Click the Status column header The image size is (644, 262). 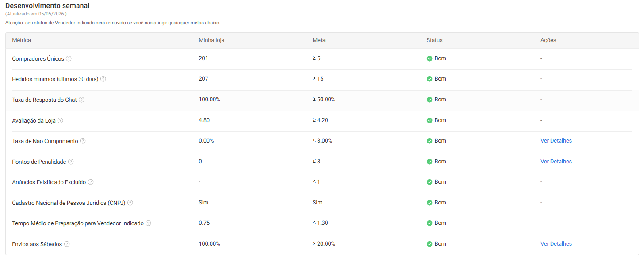[x=434, y=40]
